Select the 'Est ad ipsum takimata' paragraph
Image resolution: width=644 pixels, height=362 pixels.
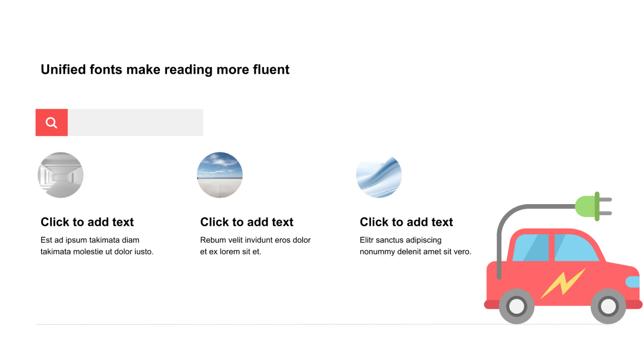[97, 246]
